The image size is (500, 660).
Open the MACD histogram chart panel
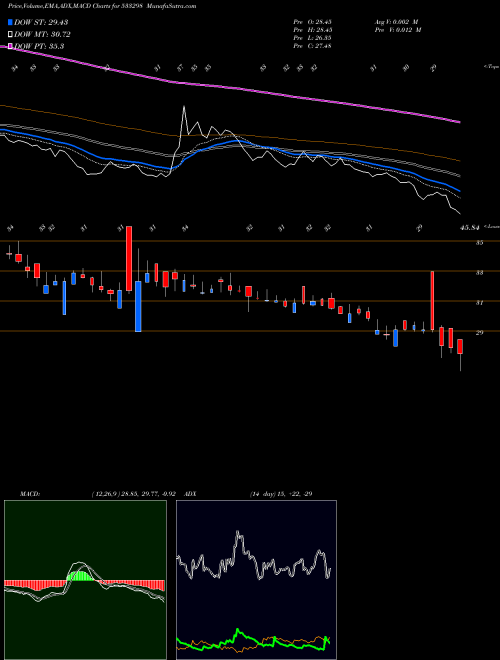[x=85, y=580]
